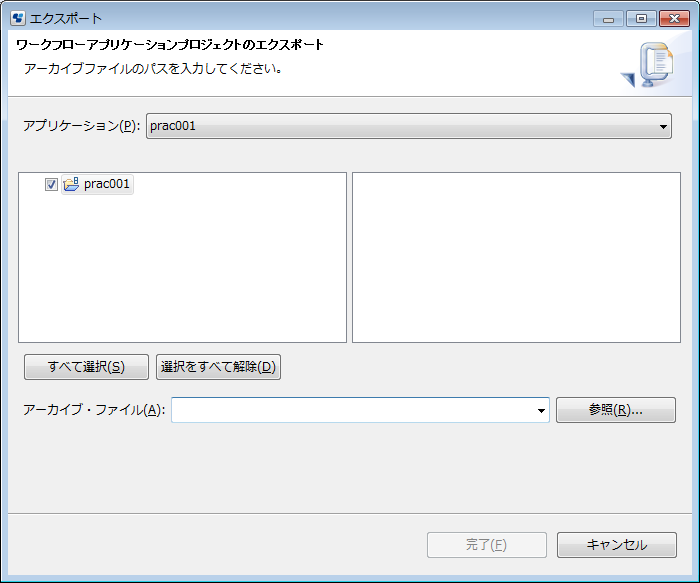This screenshot has width=700, height=583.
Task: Expand the アーカイブ・ファイル history dropdown arrow
Action: click(541, 410)
